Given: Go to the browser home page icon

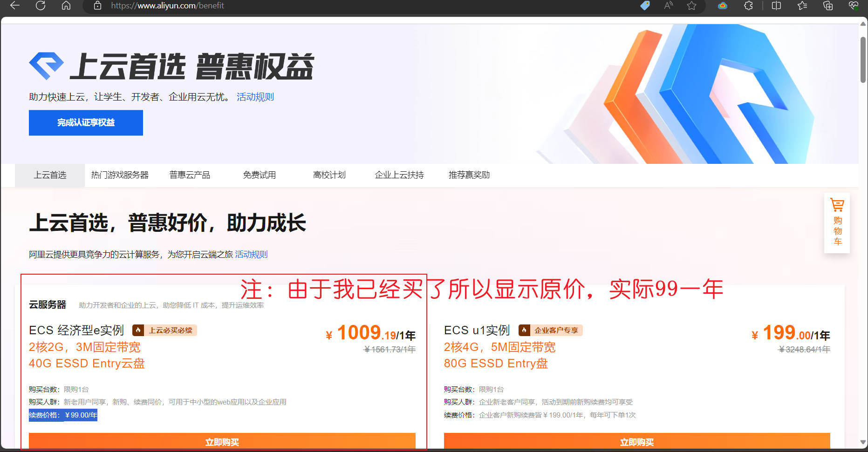Looking at the screenshot, I should (66, 6).
